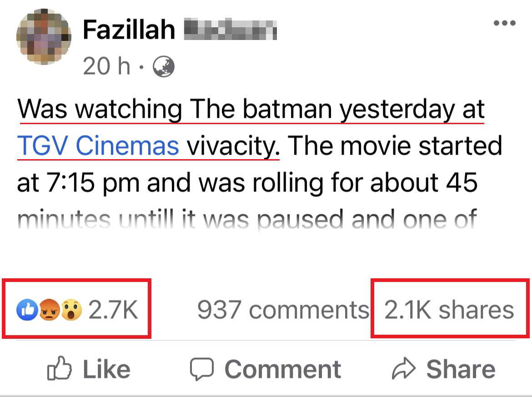Click the speech bubble icon beside Comment

pos(201,369)
